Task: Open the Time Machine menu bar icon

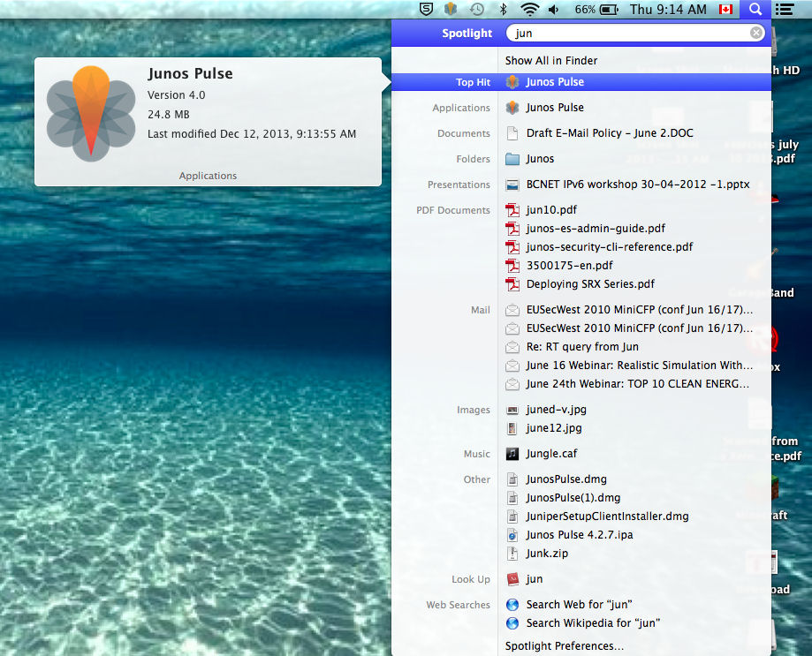Action: coord(477,10)
